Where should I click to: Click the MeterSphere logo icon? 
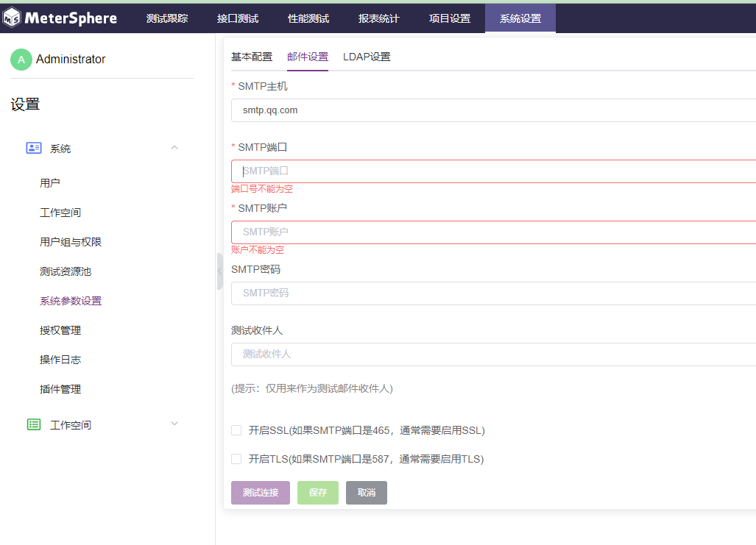[11, 17]
